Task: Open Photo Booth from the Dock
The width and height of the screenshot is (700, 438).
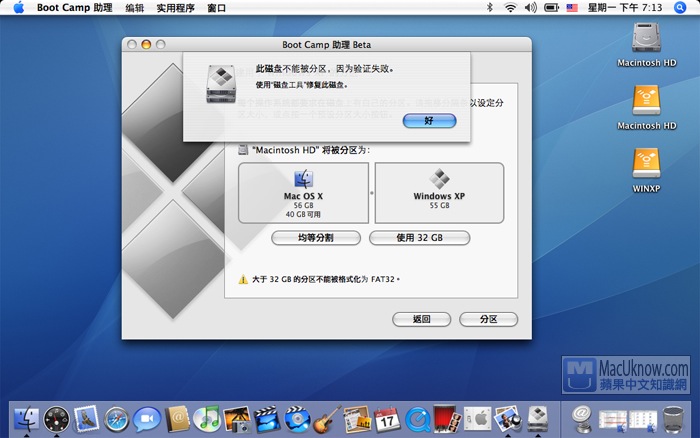Action: [447, 419]
